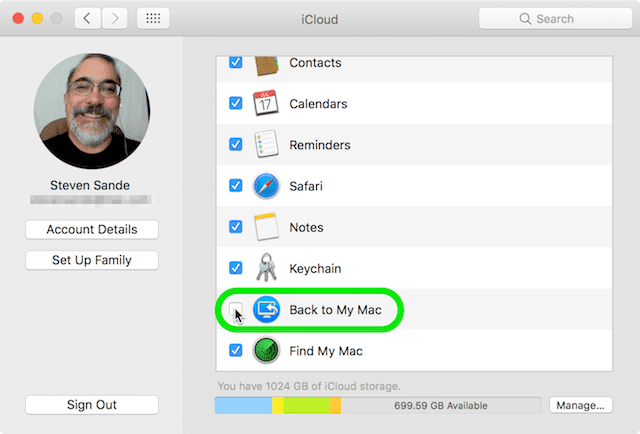Open Manage storage options
Image resolution: width=640 pixels, height=434 pixels.
(x=579, y=405)
